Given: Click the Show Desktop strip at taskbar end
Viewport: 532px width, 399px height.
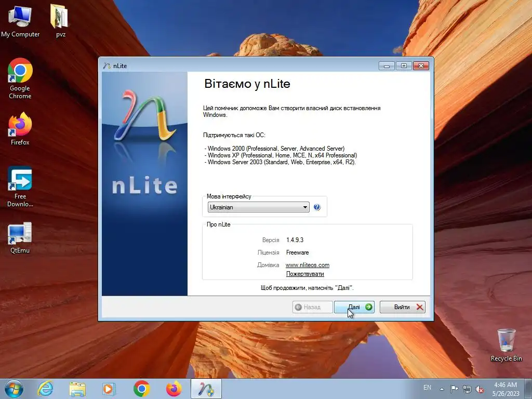Looking at the screenshot, I should (528, 389).
